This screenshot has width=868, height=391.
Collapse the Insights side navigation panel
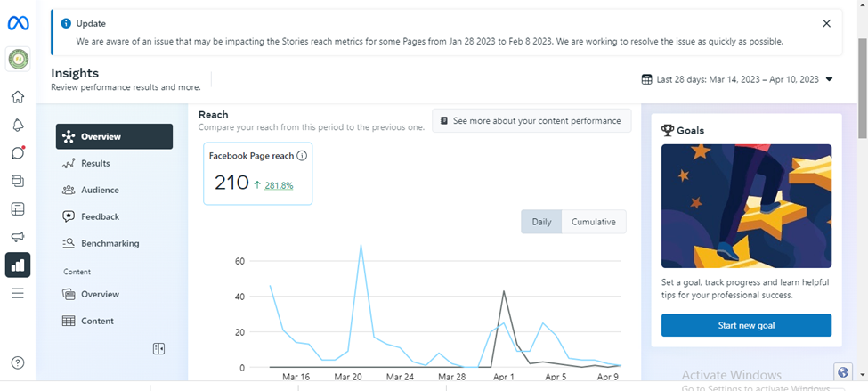[x=158, y=348]
